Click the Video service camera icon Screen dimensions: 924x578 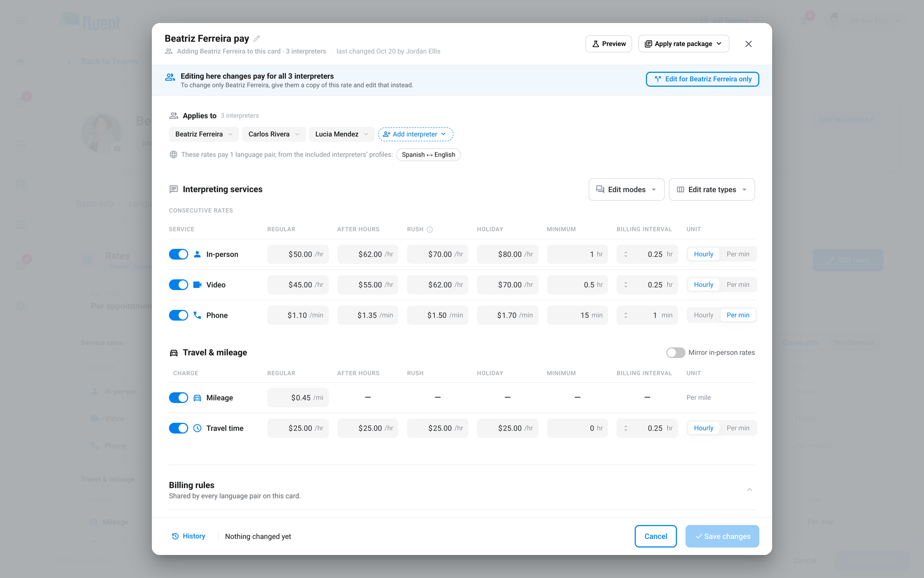point(197,285)
